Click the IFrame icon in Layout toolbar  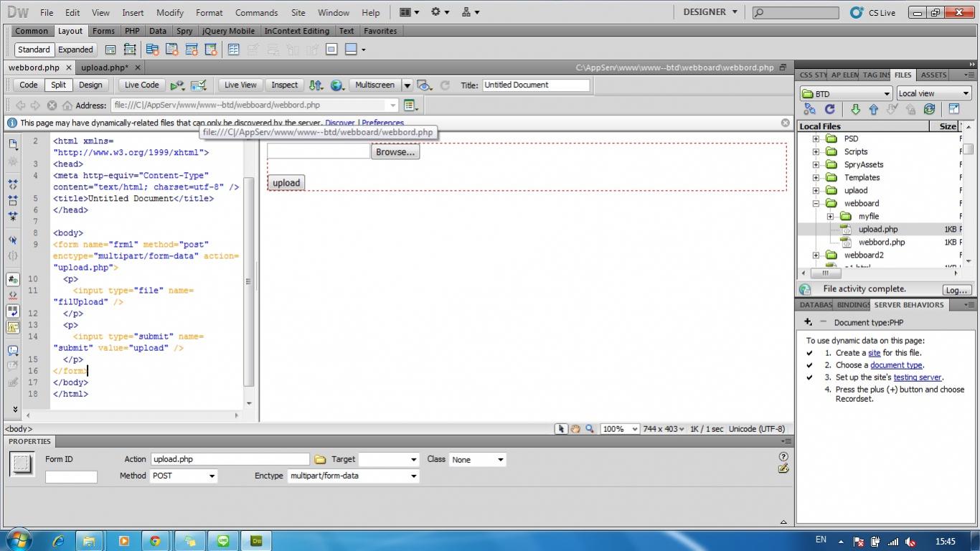tap(331, 50)
